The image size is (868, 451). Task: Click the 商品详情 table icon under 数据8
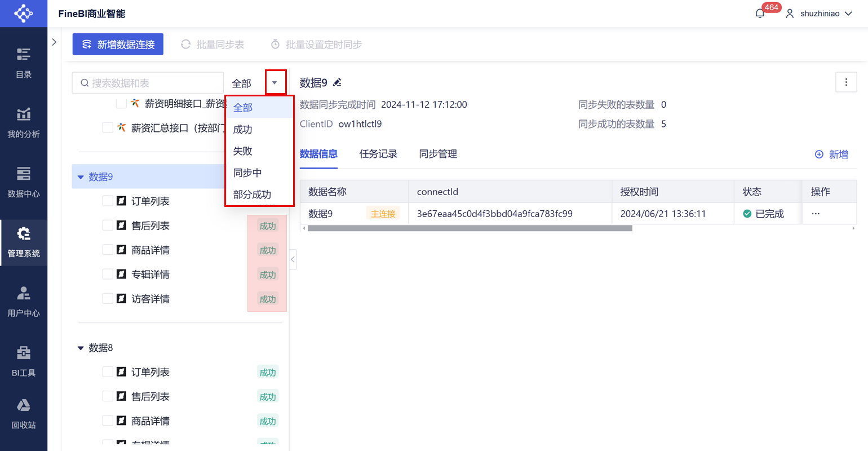[121, 421]
